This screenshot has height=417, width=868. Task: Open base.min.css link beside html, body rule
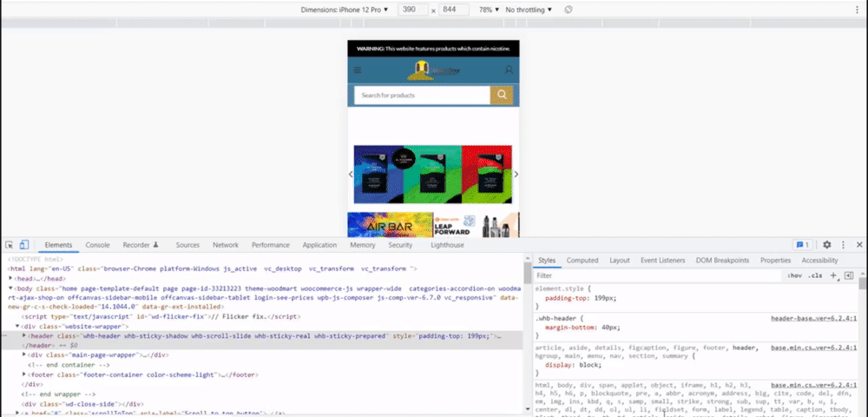(814, 385)
